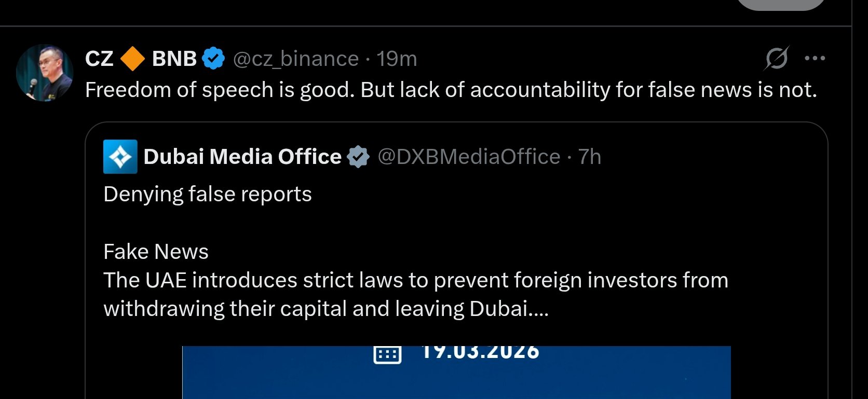
Task: Click the gray pill button at the top
Action: point(780,4)
